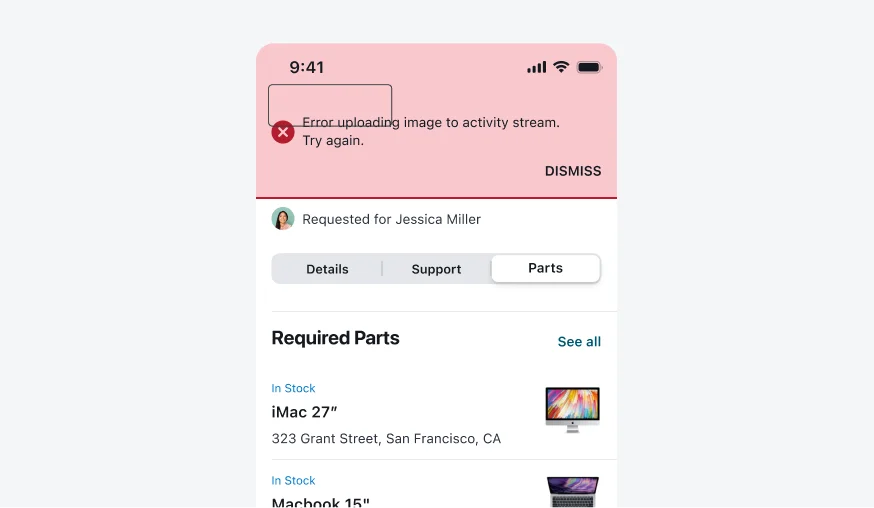Switch to the Details tab

(x=327, y=269)
